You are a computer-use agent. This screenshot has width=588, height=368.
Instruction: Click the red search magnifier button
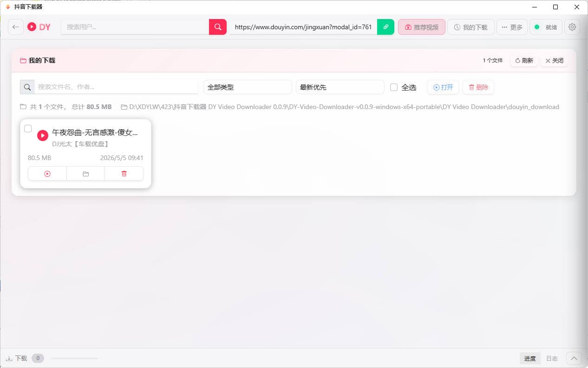[218, 27]
